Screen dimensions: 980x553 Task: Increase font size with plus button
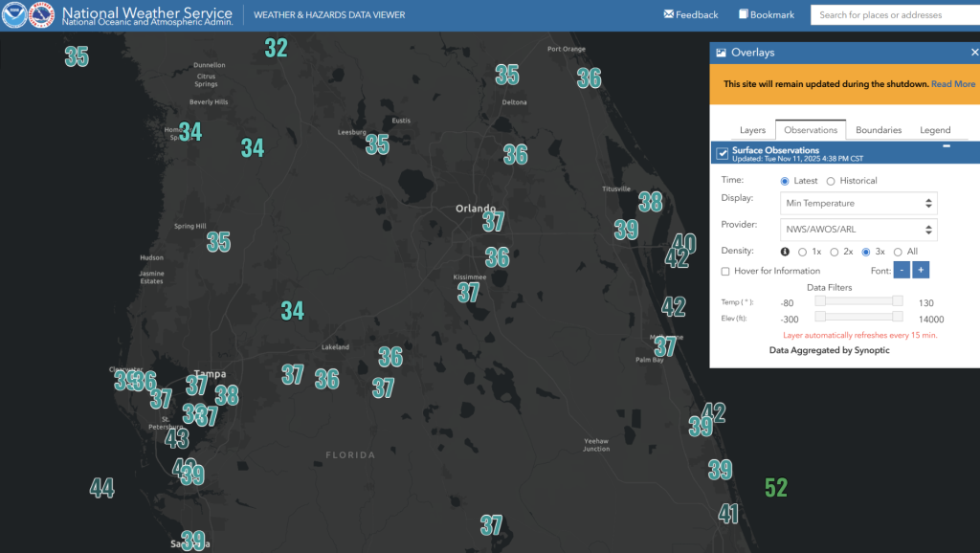(921, 271)
